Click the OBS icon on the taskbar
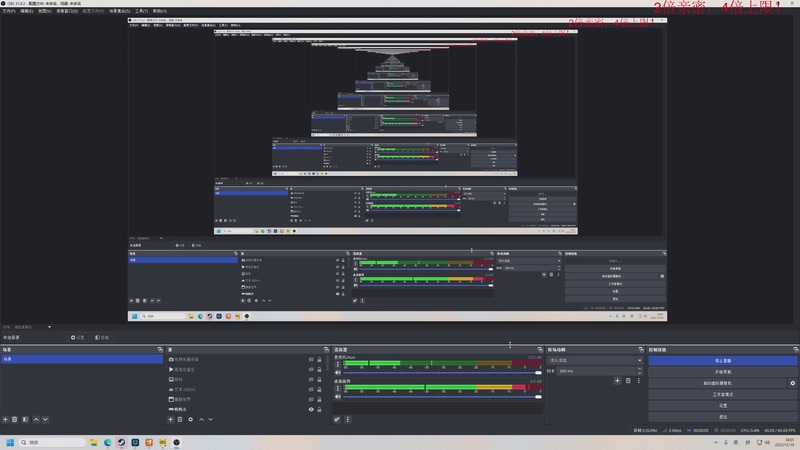The width and height of the screenshot is (800, 450). (177, 442)
